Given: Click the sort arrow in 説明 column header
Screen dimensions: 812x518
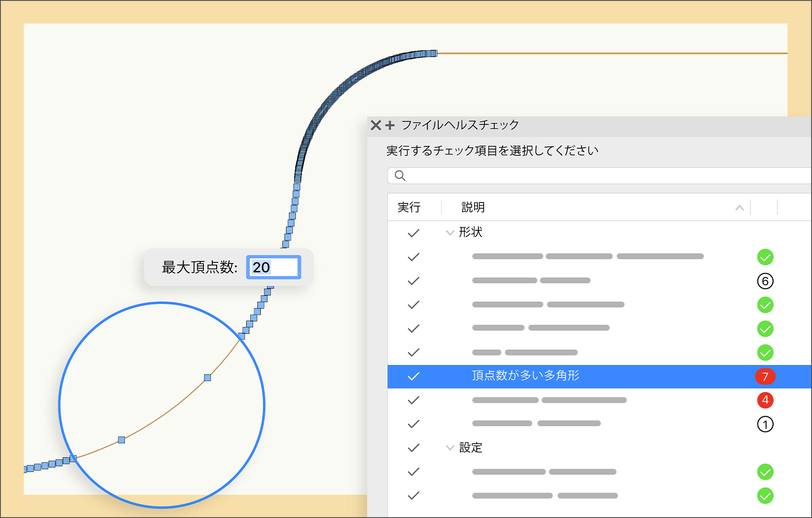Looking at the screenshot, I should point(740,208).
